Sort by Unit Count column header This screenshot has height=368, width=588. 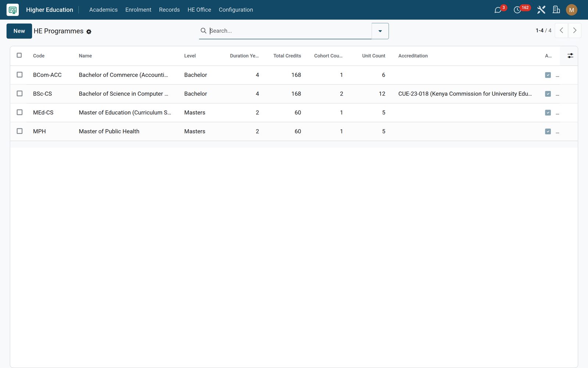[373, 56]
